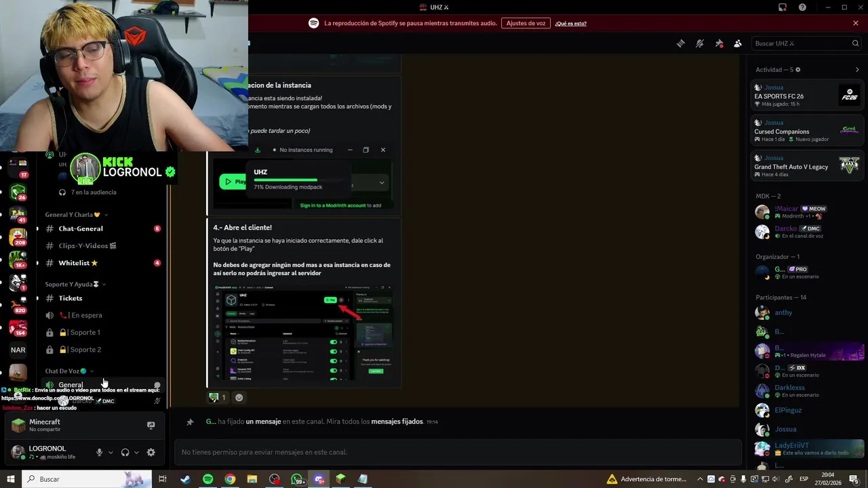
Task: Select member Jossua in Participantes
Action: pos(807,429)
